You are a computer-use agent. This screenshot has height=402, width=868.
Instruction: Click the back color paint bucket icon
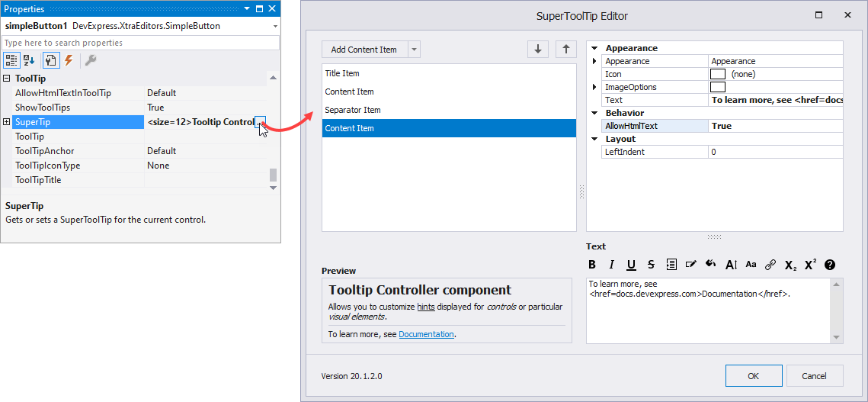coord(711,265)
